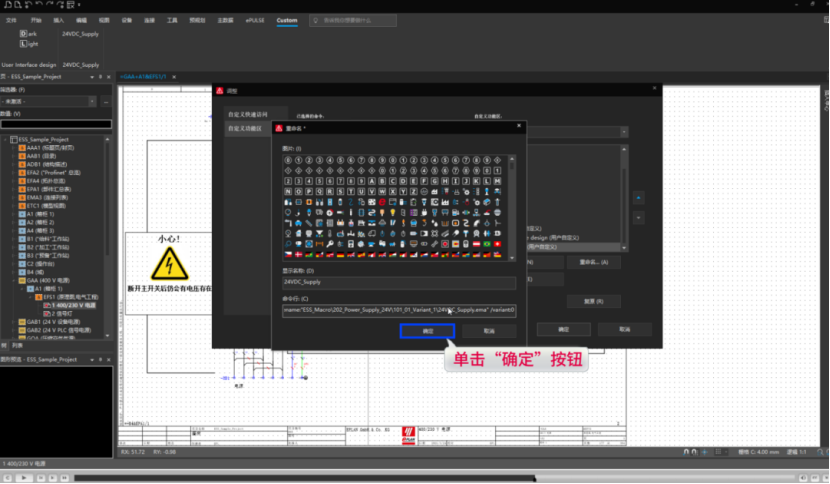Choose the boxed letter H icon
Screen dimensions: 830x484
[445, 181]
